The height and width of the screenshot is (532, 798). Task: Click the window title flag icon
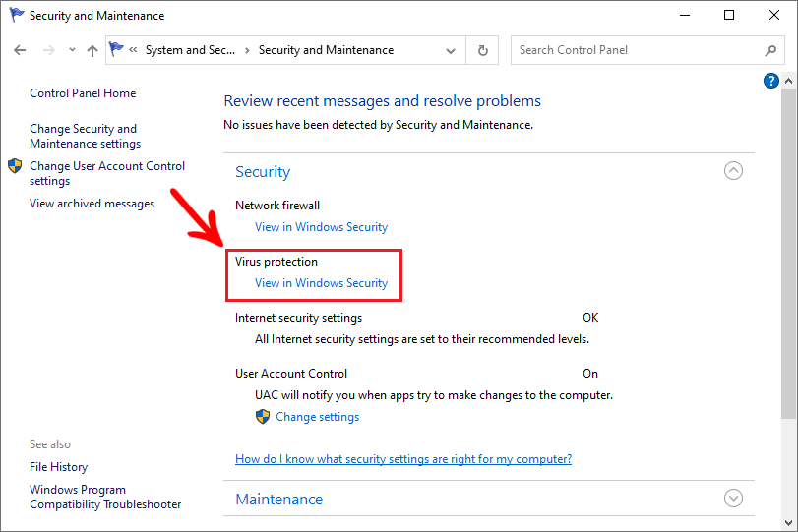click(17, 15)
